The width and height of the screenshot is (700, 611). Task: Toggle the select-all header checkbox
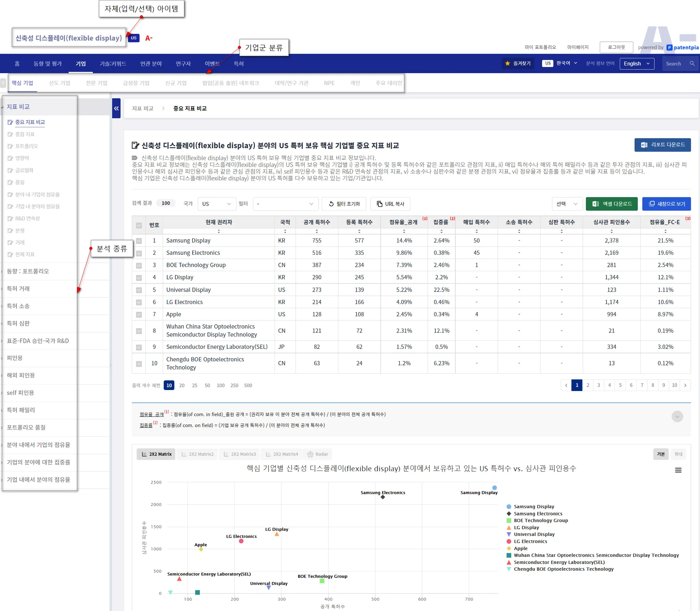click(x=139, y=225)
